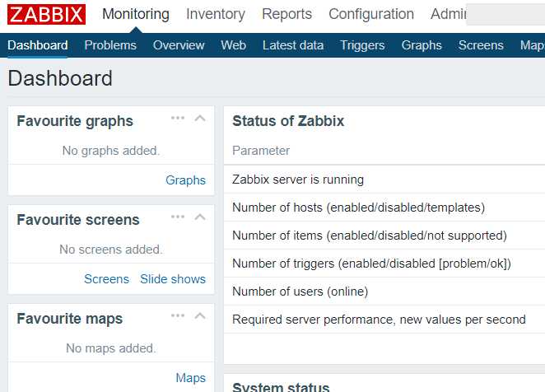Click the 'Favourite maps' widget title

coord(70,319)
